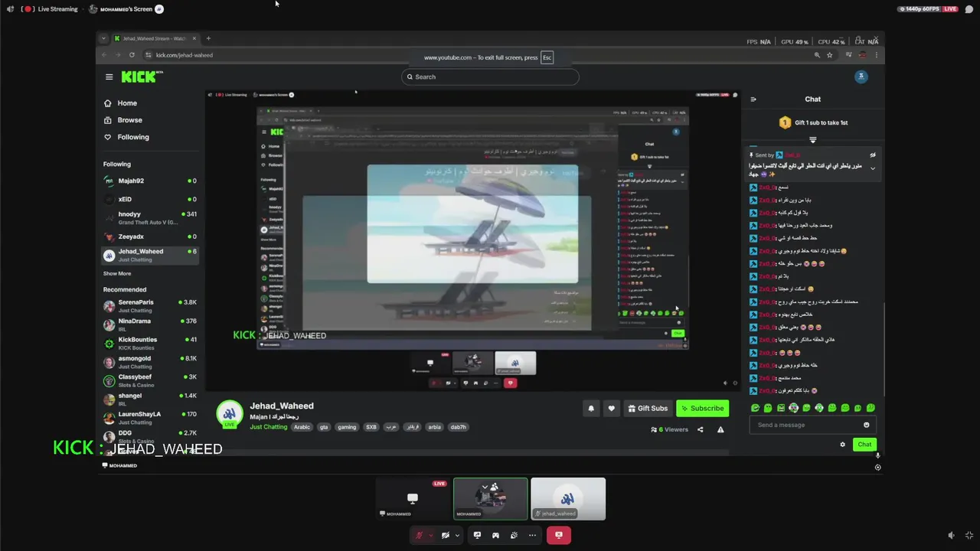Expand Show More under Following
980x551 pixels.
pyautogui.click(x=117, y=273)
